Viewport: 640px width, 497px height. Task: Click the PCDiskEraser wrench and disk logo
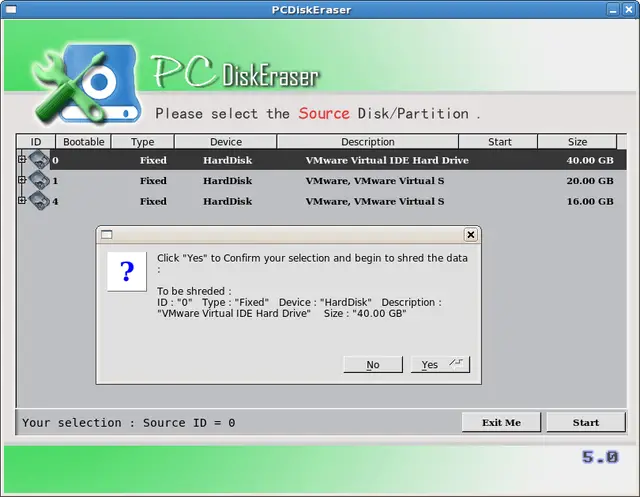click(87, 85)
